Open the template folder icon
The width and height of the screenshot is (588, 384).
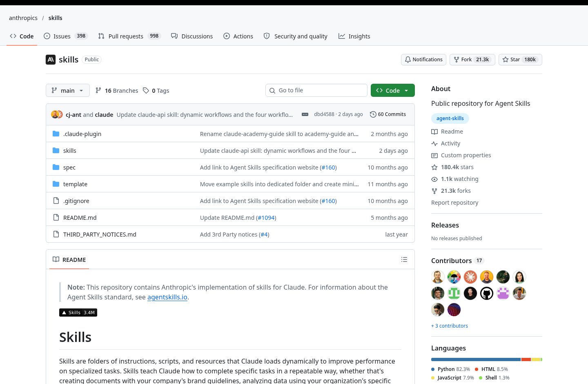tap(56, 184)
